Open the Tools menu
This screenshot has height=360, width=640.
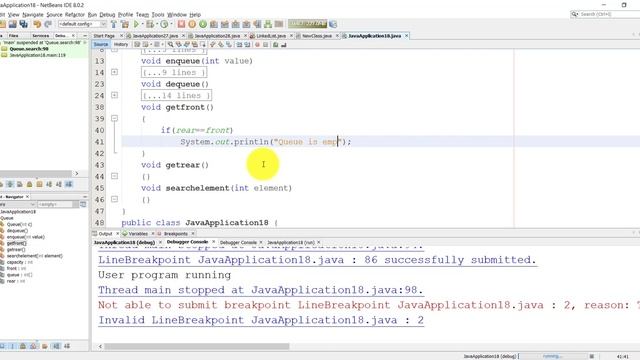(158, 15)
